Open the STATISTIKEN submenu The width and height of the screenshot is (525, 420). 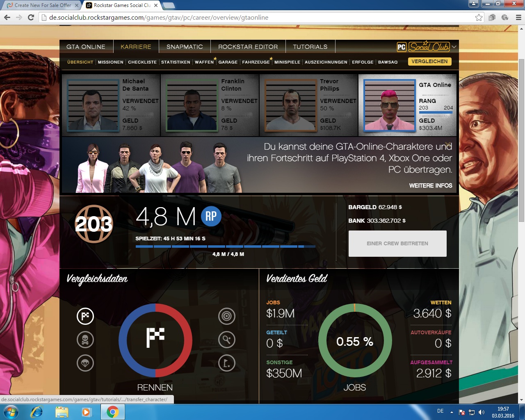coord(176,62)
